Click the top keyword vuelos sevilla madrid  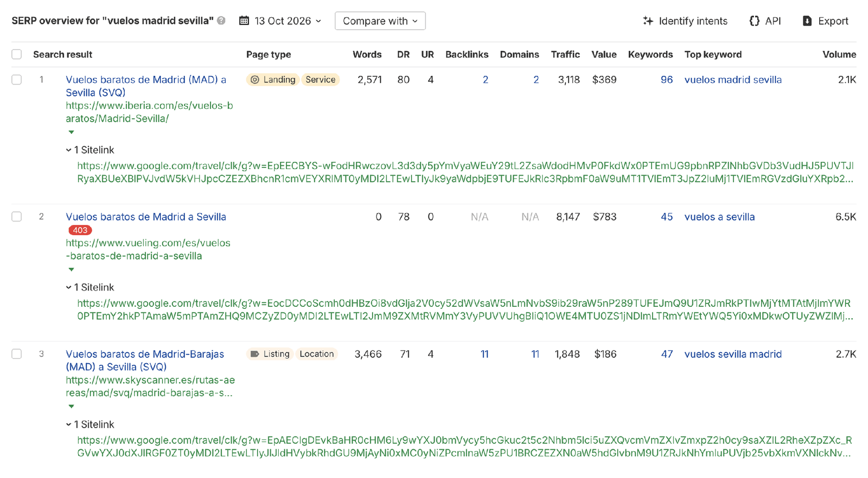[x=733, y=354]
